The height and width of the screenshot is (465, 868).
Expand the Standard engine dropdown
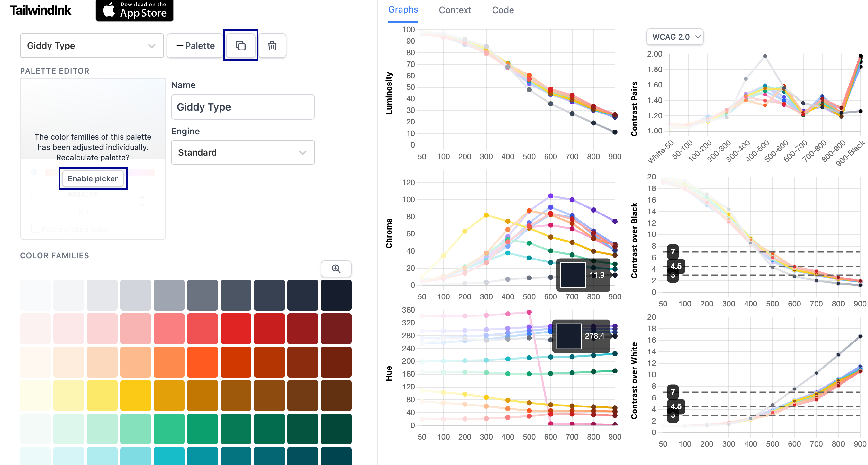[x=243, y=152]
